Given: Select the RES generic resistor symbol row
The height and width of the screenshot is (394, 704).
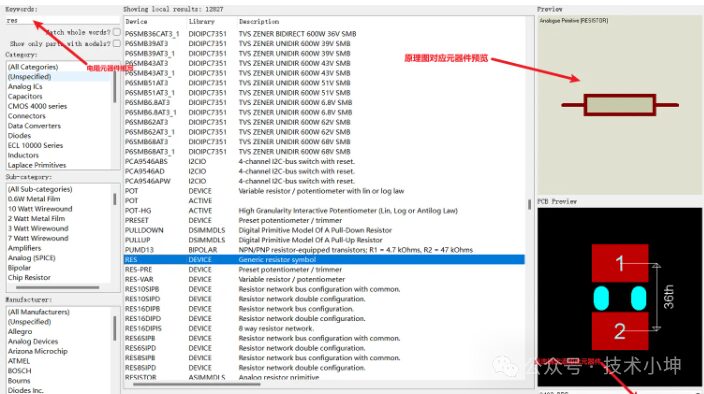Looking at the screenshot, I should (x=324, y=259).
